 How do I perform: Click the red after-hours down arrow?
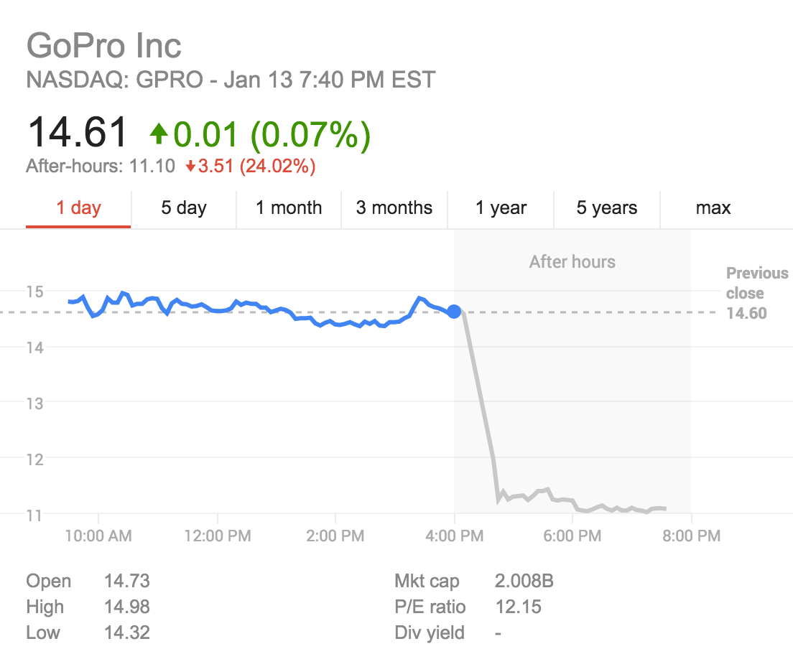coord(190,167)
